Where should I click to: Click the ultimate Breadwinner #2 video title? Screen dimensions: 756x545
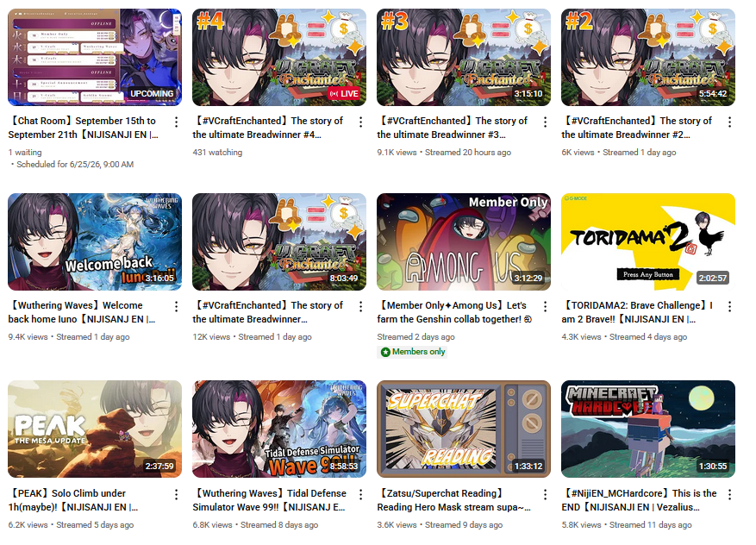636,128
